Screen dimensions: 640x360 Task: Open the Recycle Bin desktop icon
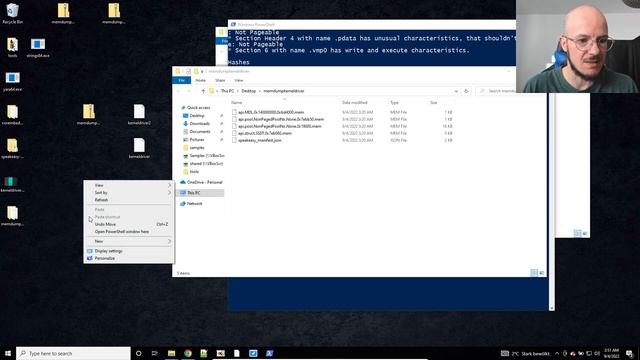[12, 13]
